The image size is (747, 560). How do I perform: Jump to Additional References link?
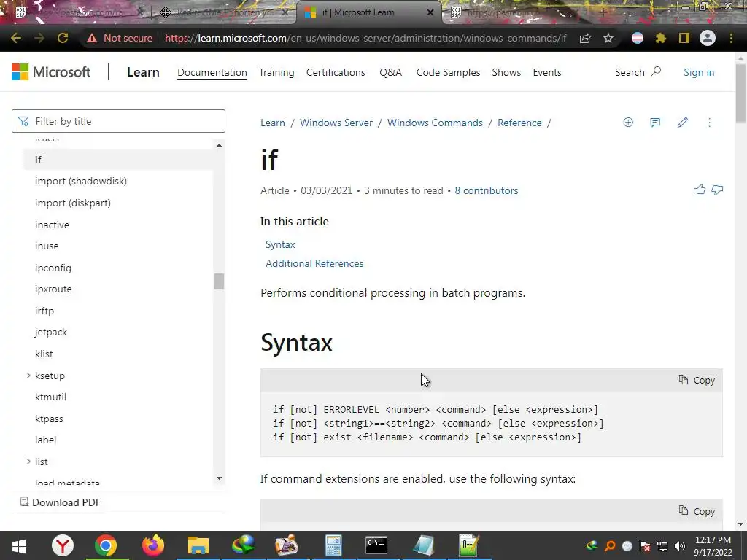[314, 263]
